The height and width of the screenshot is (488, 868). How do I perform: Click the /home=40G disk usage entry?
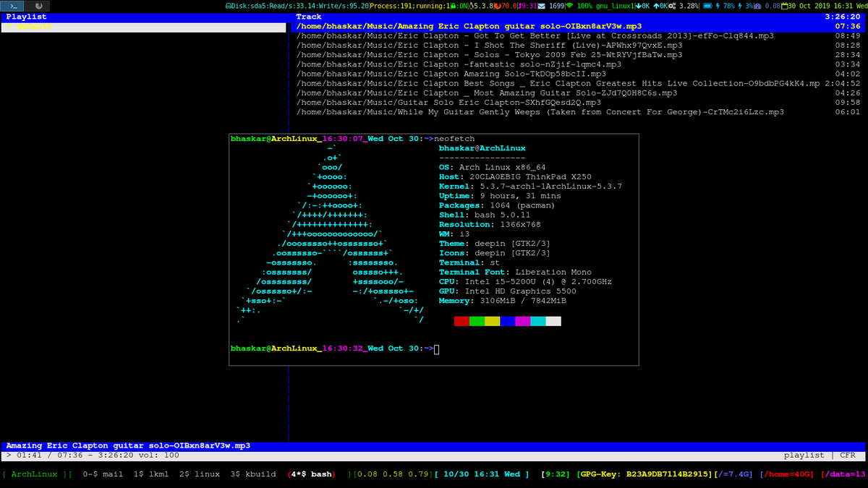[788, 474]
